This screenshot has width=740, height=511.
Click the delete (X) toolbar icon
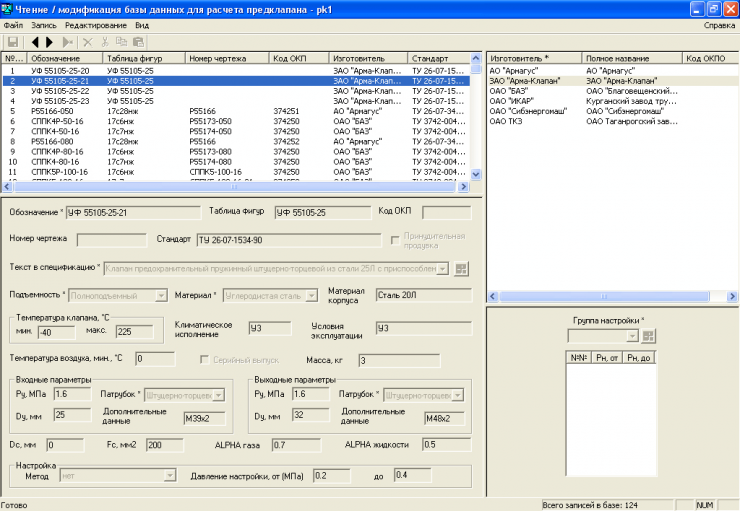[x=88, y=43]
